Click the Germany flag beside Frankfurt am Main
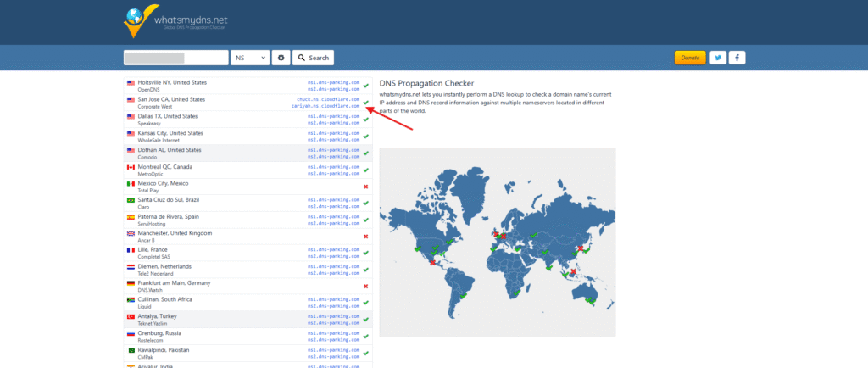The image size is (868, 368). (131, 283)
